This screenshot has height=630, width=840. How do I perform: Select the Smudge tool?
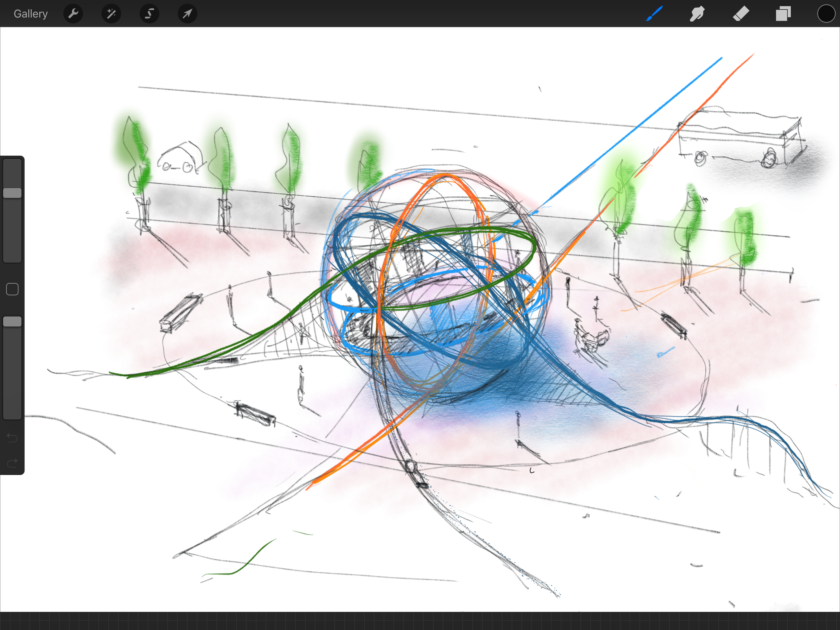pos(697,14)
